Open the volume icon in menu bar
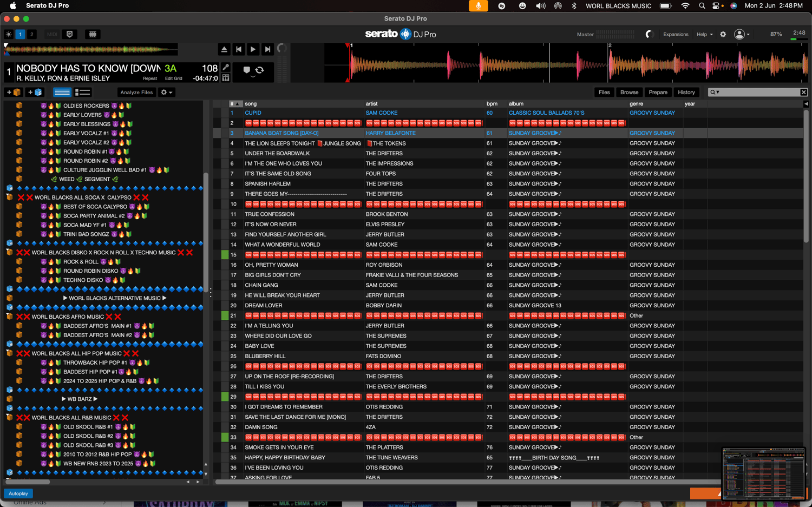The width and height of the screenshot is (812, 507). [x=540, y=6]
